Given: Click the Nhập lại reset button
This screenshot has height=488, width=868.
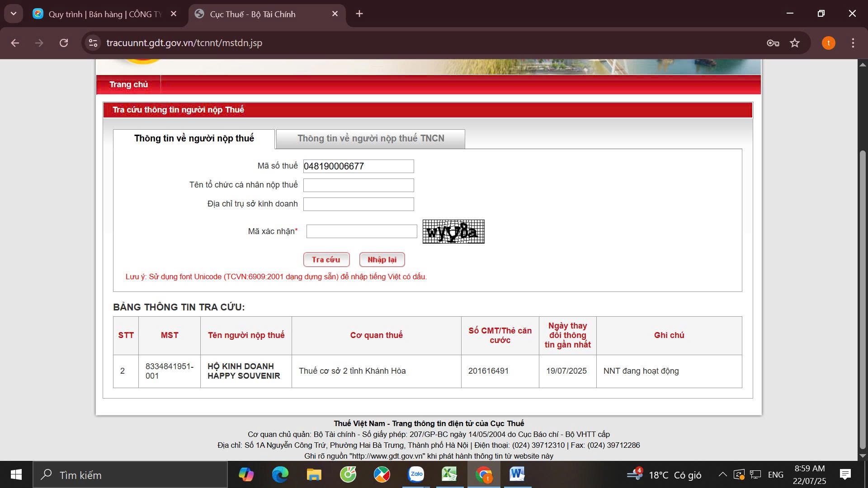Looking at the screenshot, I should (x=382, y=260).
